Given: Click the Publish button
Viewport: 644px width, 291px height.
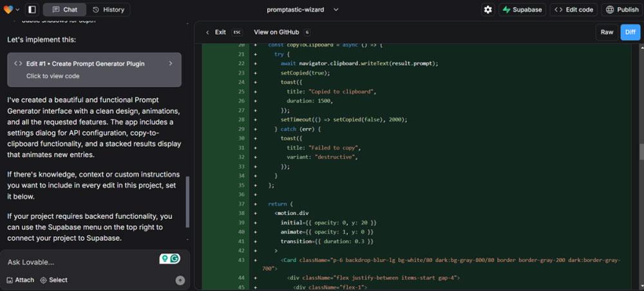Looking at the screenshot, I should (x=623, y=10).
